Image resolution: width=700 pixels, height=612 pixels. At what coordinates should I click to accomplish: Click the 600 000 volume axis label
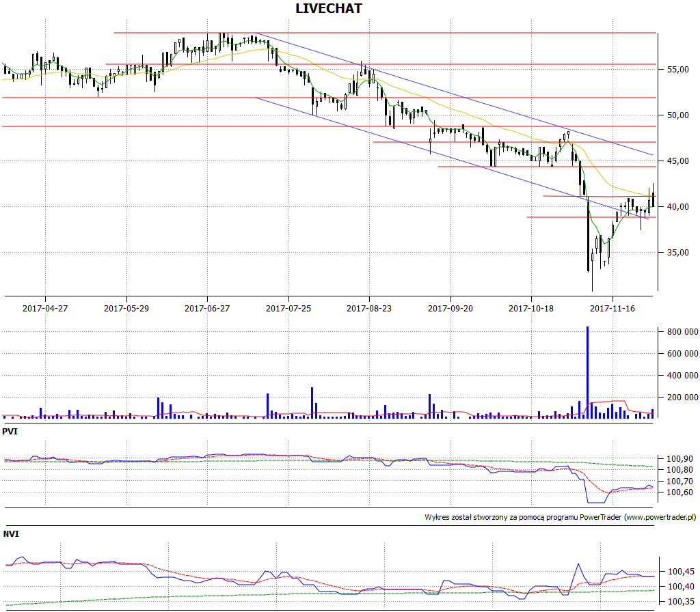point(683,353)
